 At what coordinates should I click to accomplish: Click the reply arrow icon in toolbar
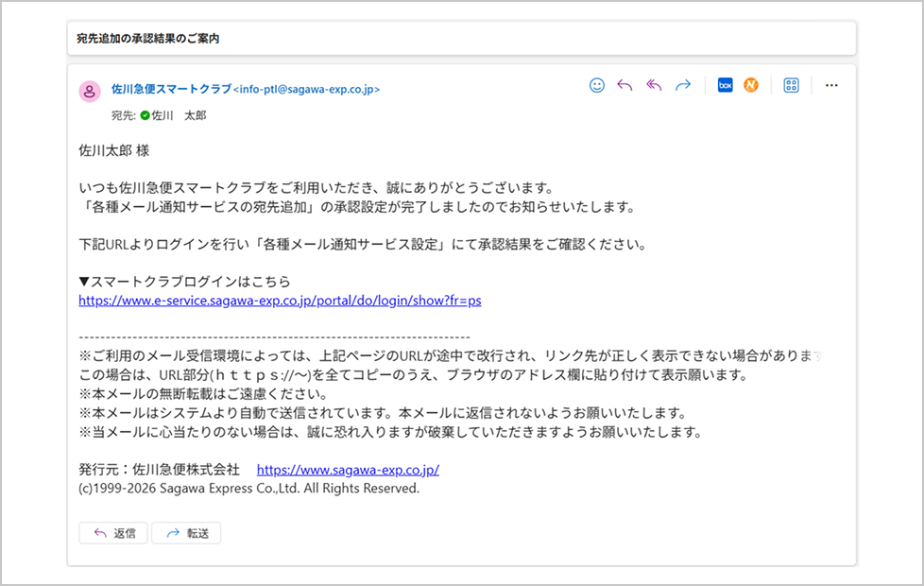(x=625, y=85)
